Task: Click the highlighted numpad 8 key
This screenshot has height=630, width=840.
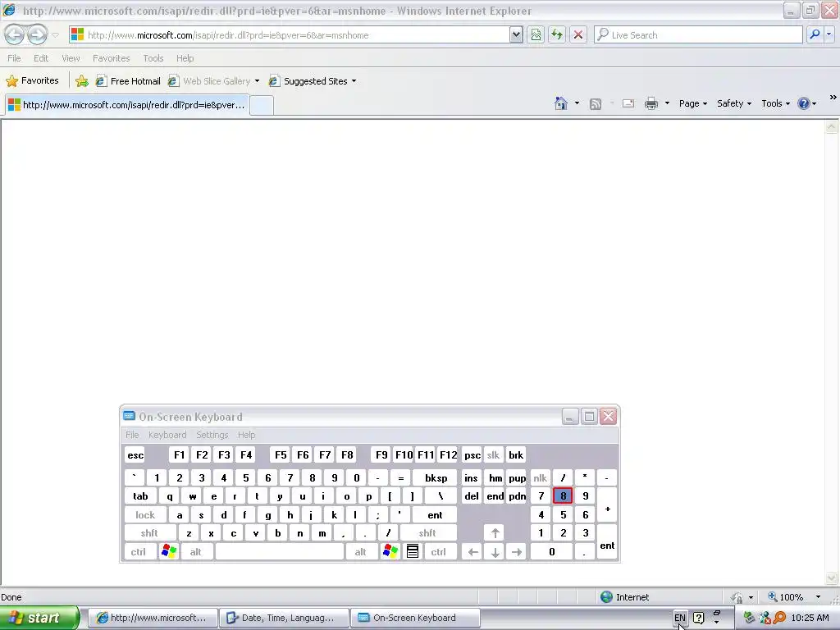Action: pyautogui.click(x=563, y=496)
